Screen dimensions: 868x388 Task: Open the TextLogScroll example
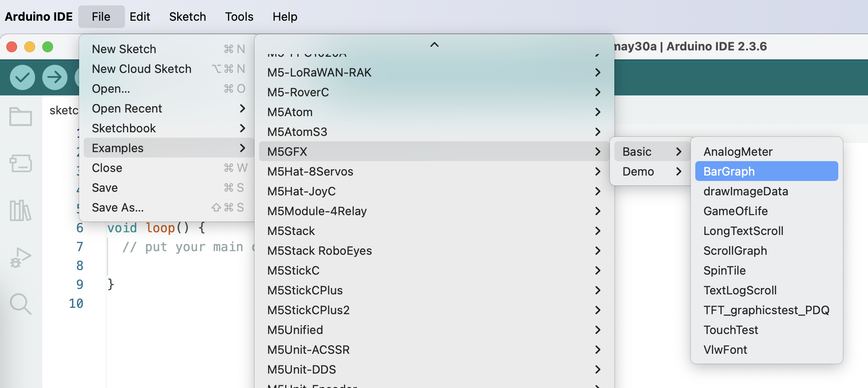pos(767,290)
